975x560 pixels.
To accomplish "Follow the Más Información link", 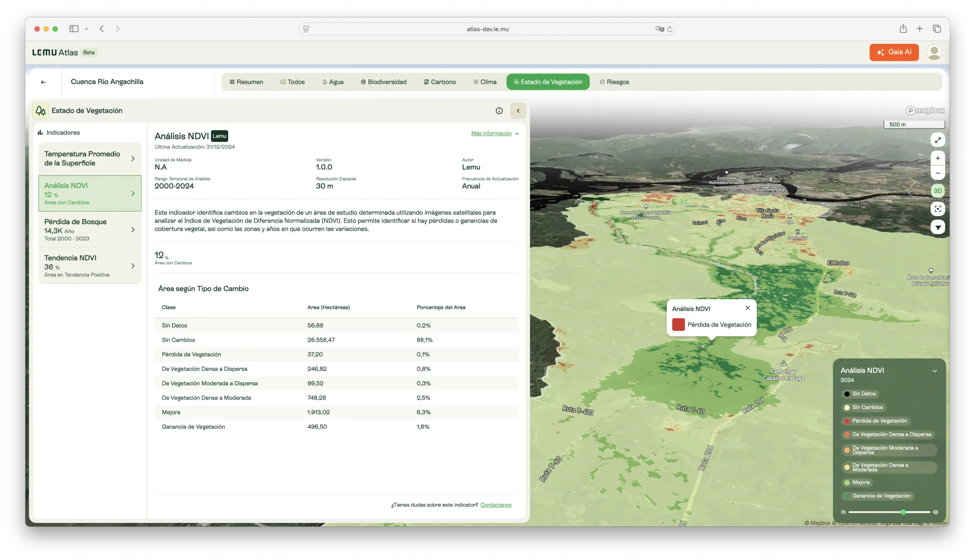I will (x=494, y=134).
